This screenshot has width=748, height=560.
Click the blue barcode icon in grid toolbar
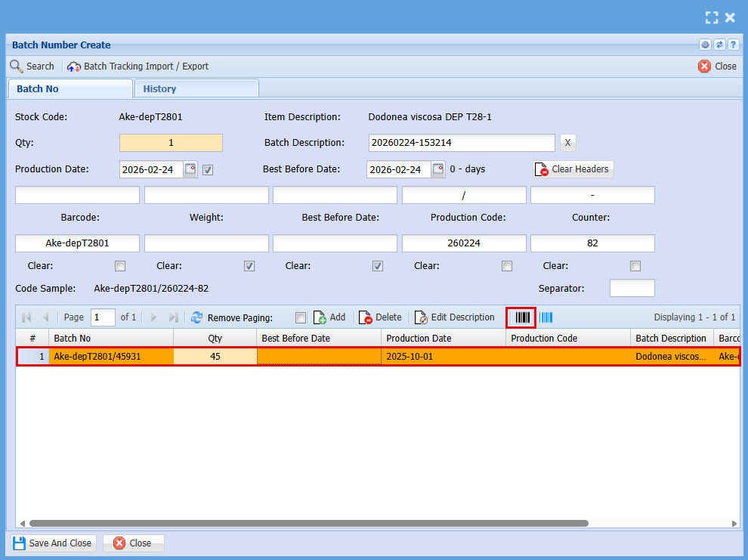pos(546,317)
